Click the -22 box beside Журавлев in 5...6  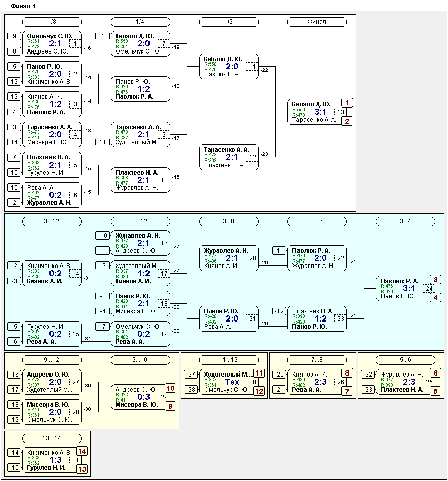coord(368,374)
